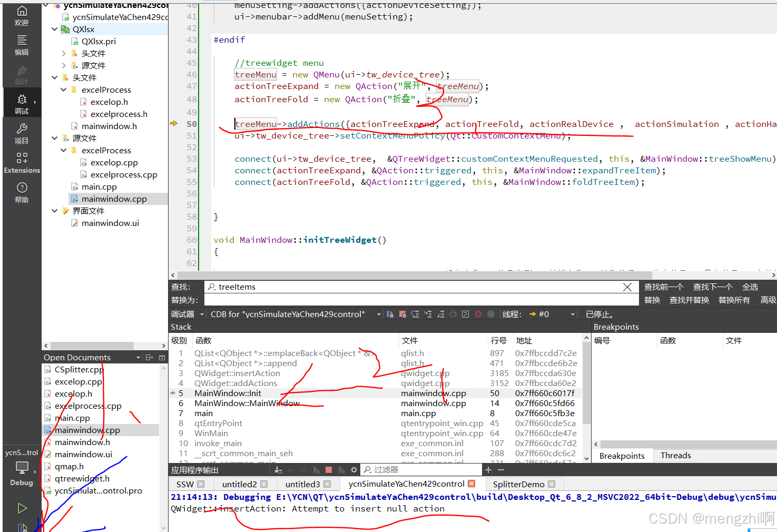Close the SSW output tab
777x532 pixels.
(x=201, y=484)
